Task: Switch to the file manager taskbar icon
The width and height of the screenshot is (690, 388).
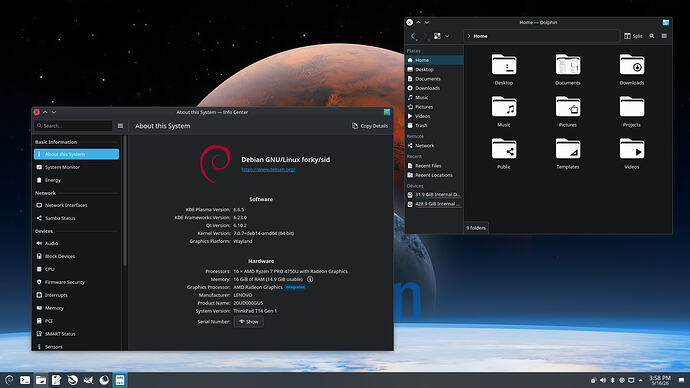Action: [40, 380]
